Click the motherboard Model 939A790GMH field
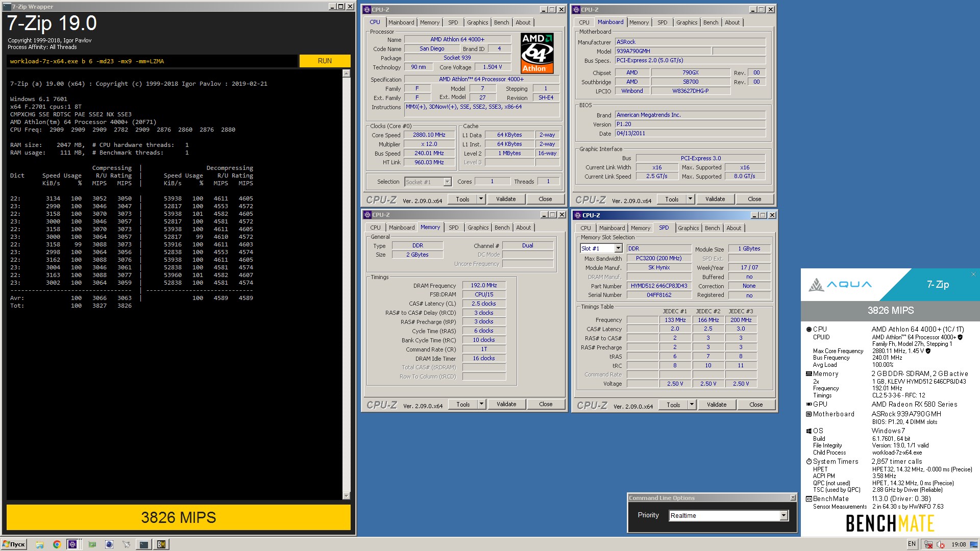Screen dimensions: 980x551 663,51
